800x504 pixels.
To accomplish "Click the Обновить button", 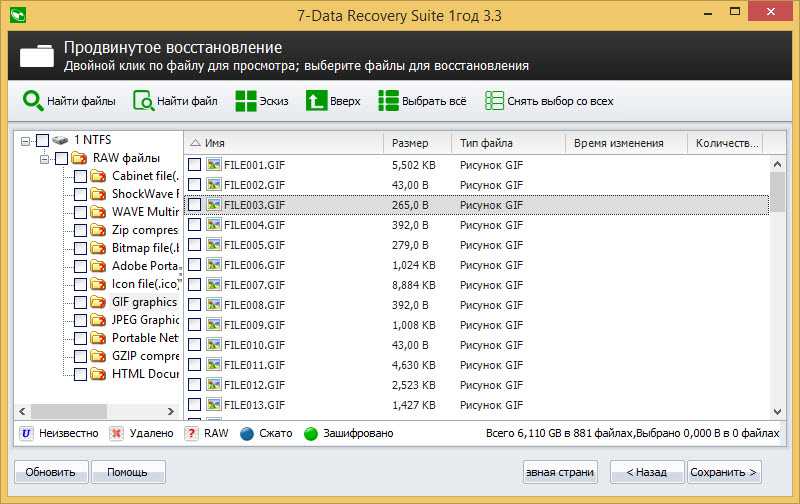I will click(51, 472).
